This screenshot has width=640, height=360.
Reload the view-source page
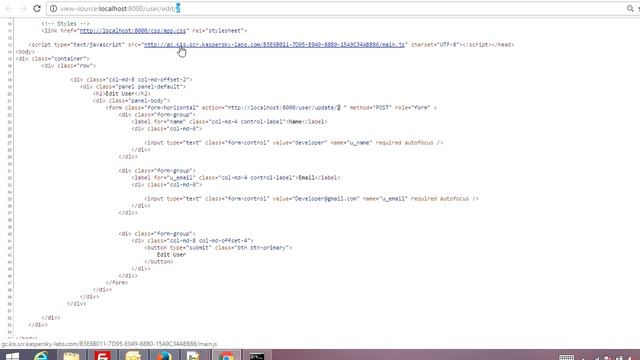click(x=37, y=8)
